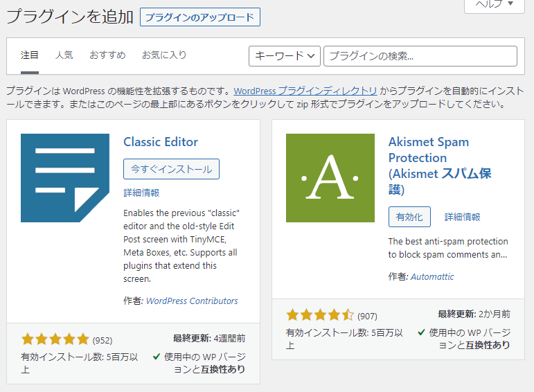Viewport: 534px width, 392px height.
Task: Click the Akismet compatibility checkmark
Action: [x=421, y=332]
